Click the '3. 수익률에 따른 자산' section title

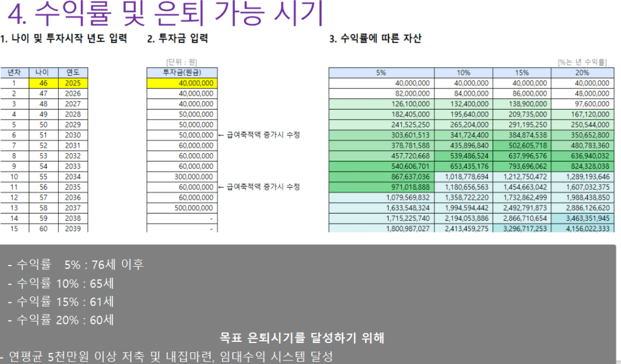tap(375, 39)
